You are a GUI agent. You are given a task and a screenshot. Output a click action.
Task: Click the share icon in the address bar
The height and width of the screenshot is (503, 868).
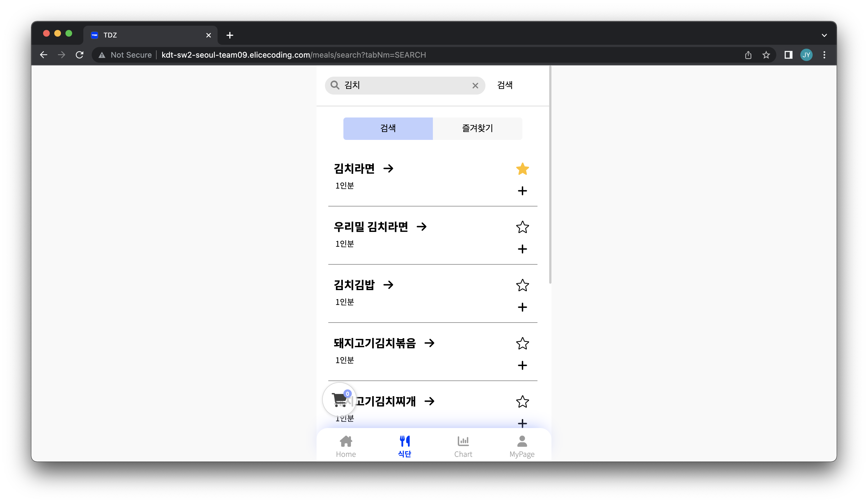click(748, 55)
